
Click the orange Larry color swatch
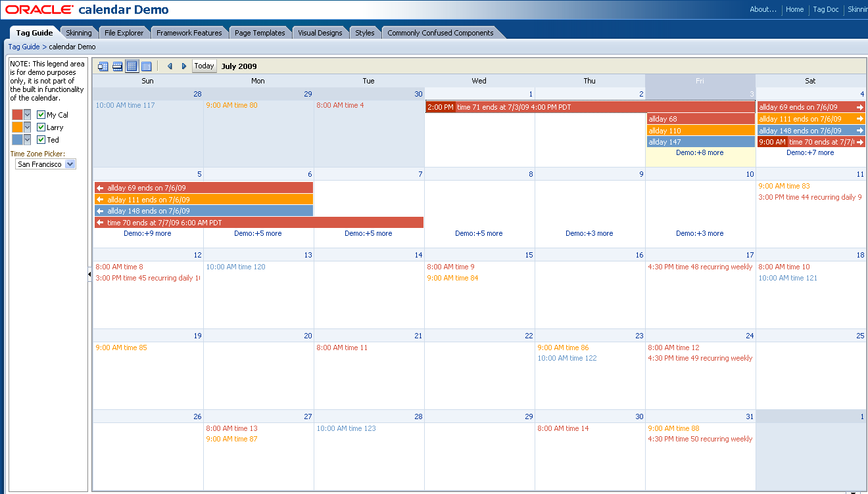click(17, 127)
